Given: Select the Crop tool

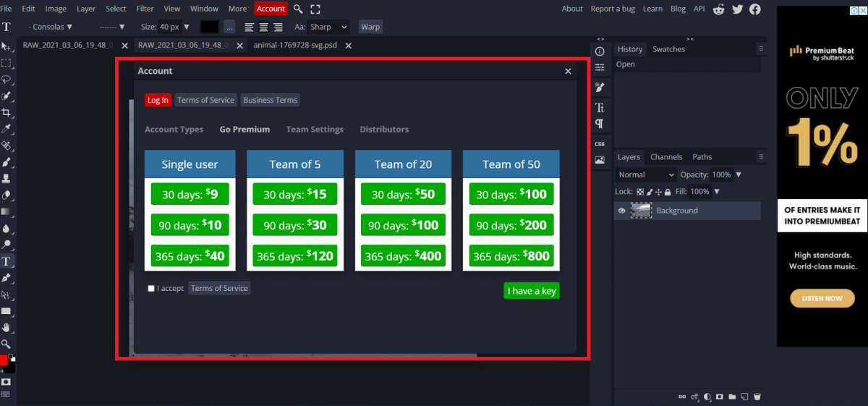Looking at the screenshot, I should (7, 112).
